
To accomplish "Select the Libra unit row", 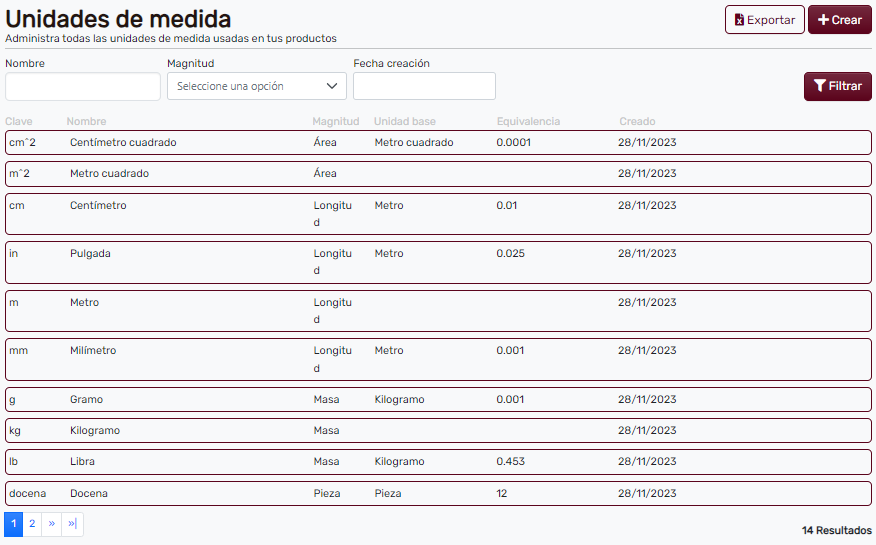I will (x=84, y=462).
